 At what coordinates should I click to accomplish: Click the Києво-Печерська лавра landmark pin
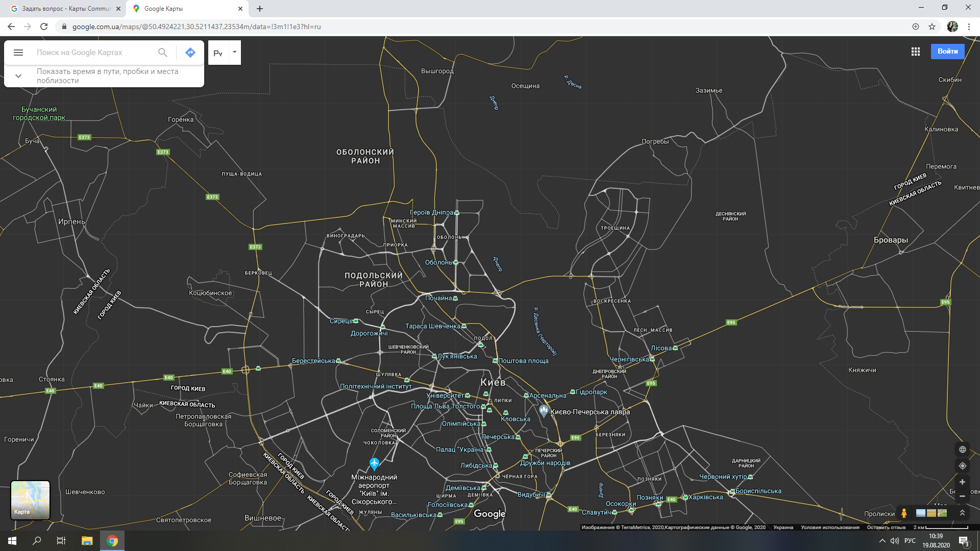[544, 411]
